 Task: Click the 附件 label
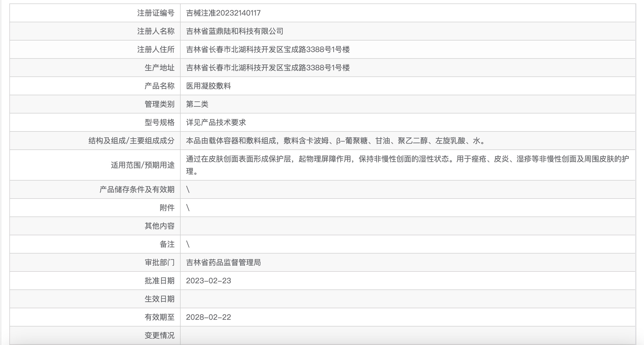coord(167,208)
